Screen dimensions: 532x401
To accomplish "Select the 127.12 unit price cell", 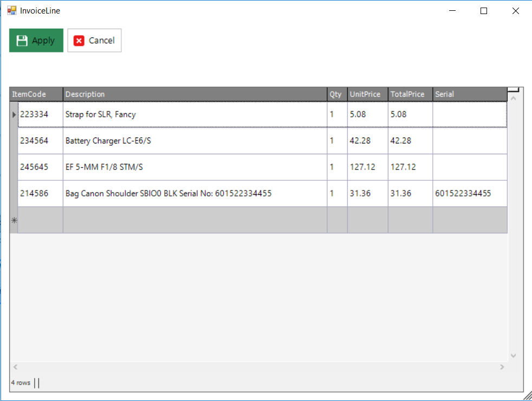I will [367, 167].
